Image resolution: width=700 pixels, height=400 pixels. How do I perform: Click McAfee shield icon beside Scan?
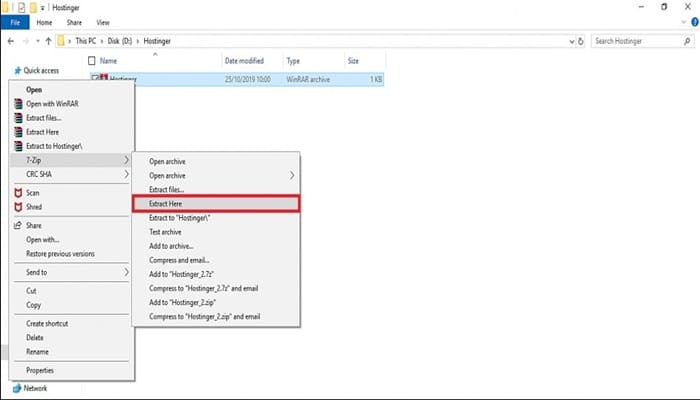(x=18, y=193)
